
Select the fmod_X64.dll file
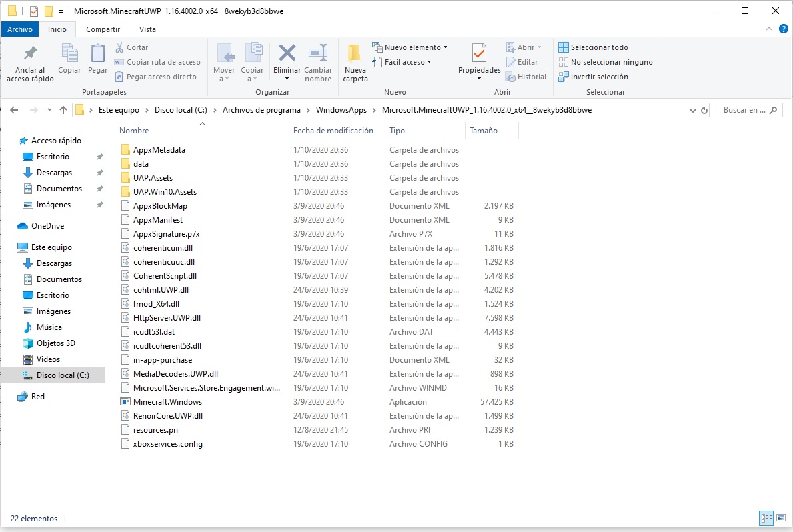coord(156,304)
